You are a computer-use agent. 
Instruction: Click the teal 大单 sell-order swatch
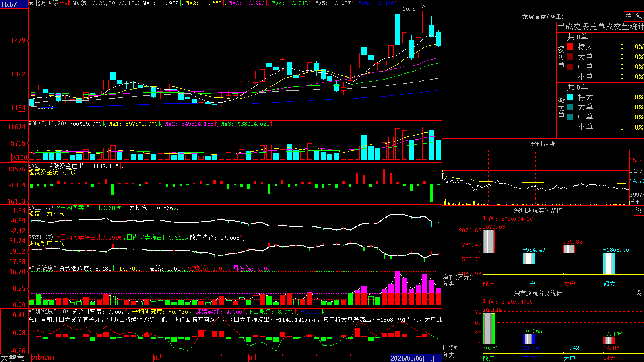(570, 107)
